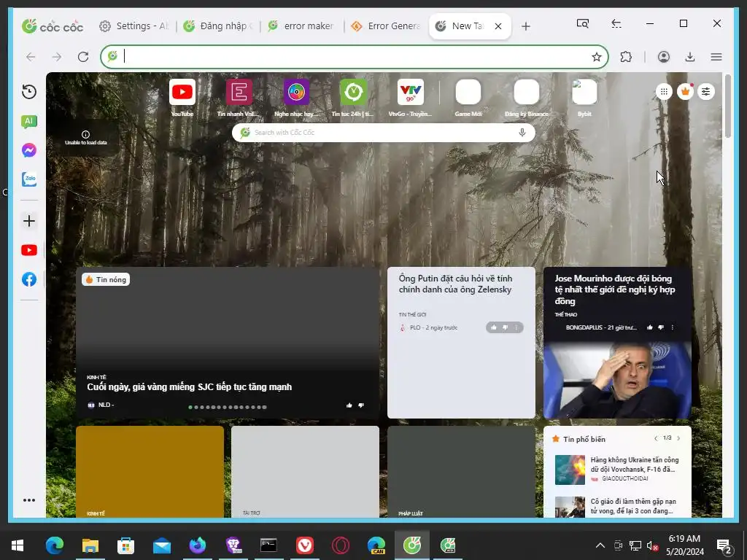Add a new sidebar app with plus
747x560 pixels.
point(29,221)
